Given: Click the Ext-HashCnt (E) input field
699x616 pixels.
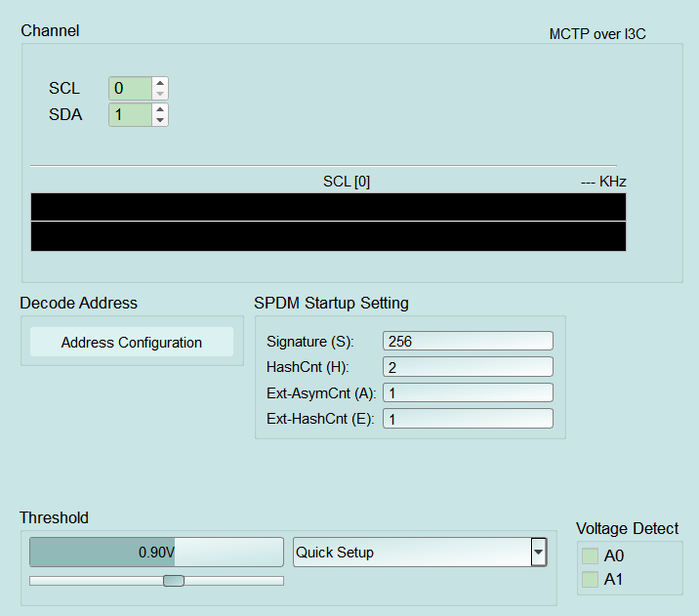Looking at the screenshot, I should pos(468,419).
